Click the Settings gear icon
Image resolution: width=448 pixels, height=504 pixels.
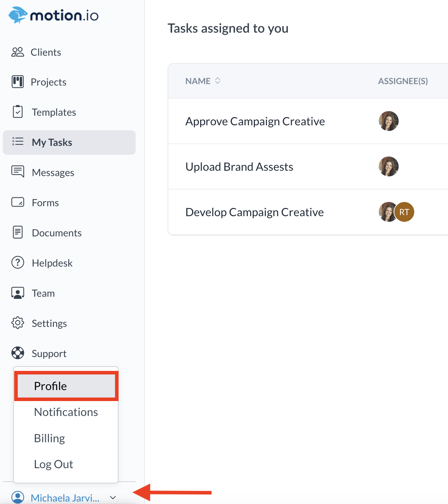[x=17, y=323]
